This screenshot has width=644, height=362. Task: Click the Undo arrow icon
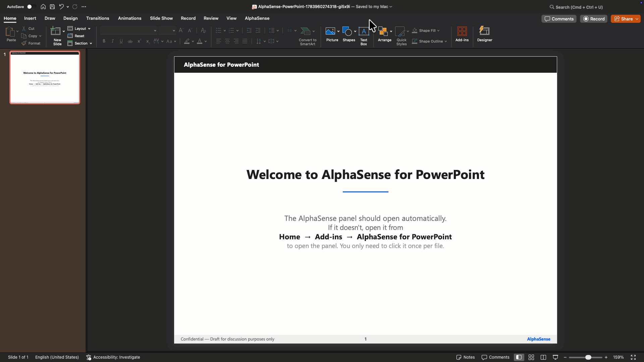point(61,7)
